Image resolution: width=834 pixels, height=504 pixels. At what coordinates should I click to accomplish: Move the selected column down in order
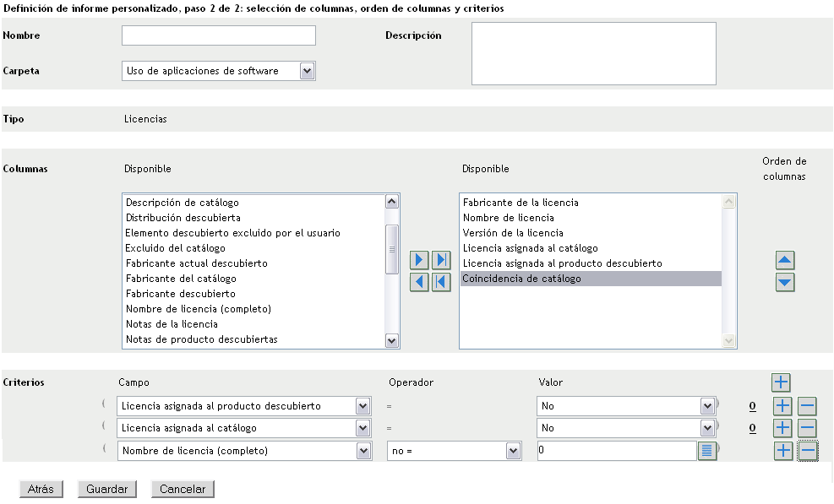(785, 282)
